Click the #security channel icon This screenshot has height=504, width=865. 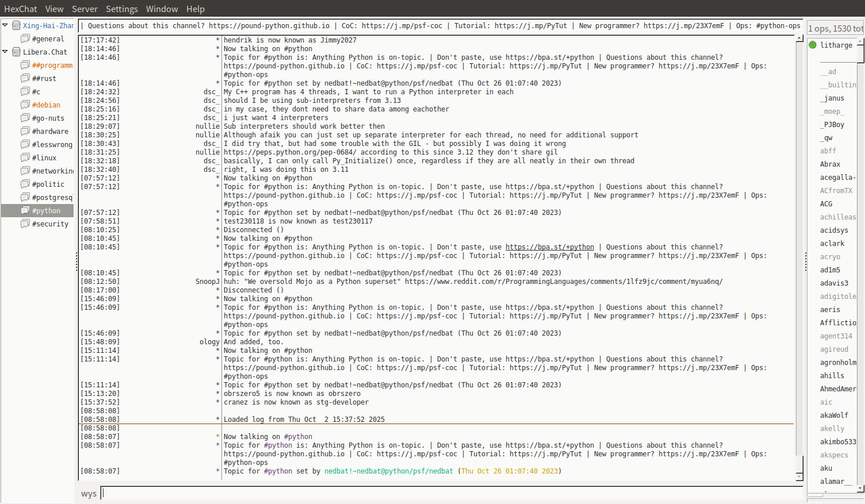pyautogui.click(x=25, y=224)
